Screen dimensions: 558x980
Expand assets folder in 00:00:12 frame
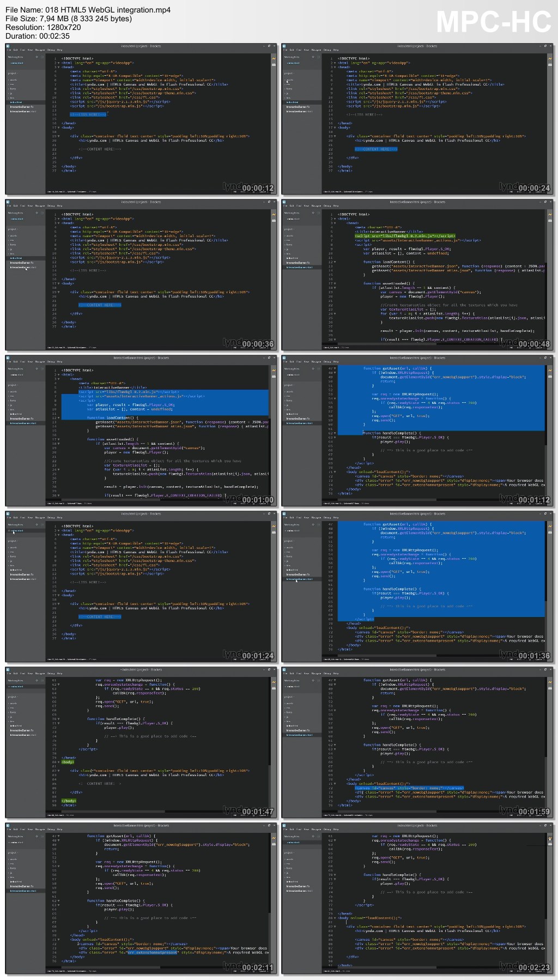[x=13, y=80]
